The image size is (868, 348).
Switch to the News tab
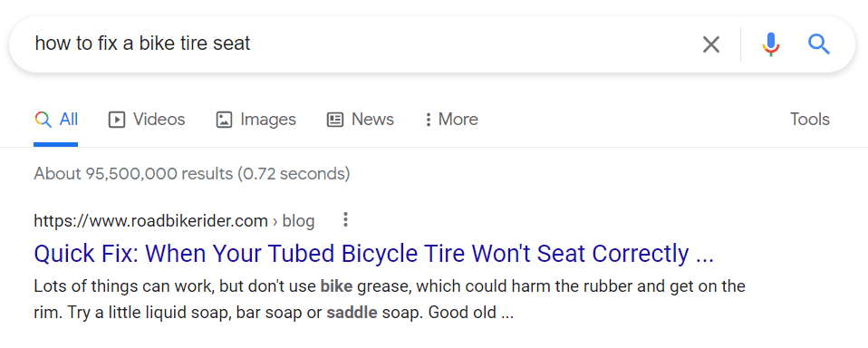click(361, 120)
